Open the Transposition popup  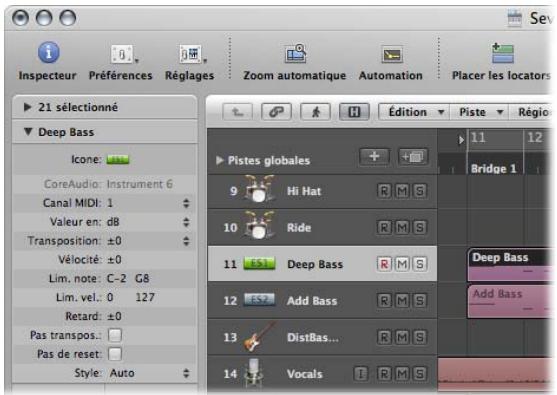186,241
